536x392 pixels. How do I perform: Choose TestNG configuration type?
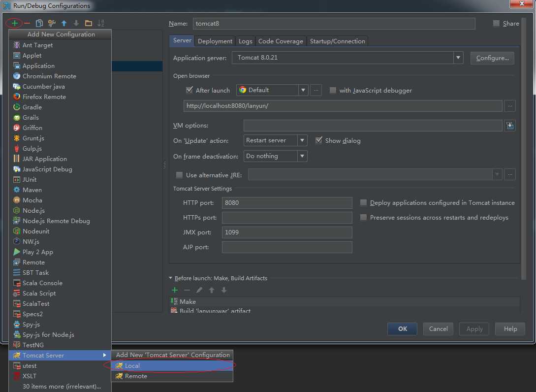click(x=60, y=345)
